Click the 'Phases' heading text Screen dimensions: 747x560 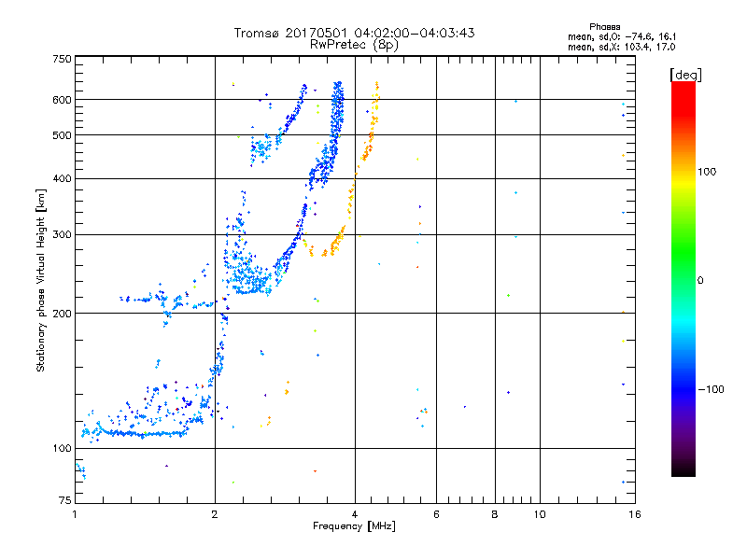(x=604, y=27)
